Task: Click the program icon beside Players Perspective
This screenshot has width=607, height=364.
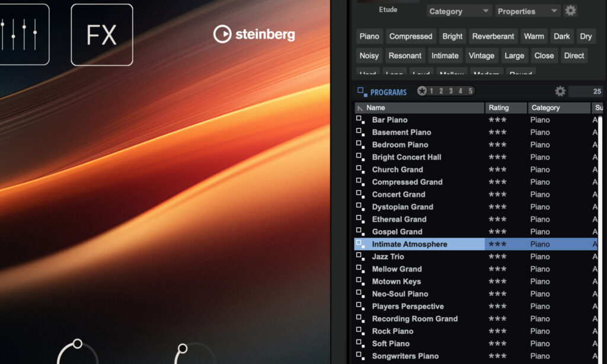Action: coord(360,306)
